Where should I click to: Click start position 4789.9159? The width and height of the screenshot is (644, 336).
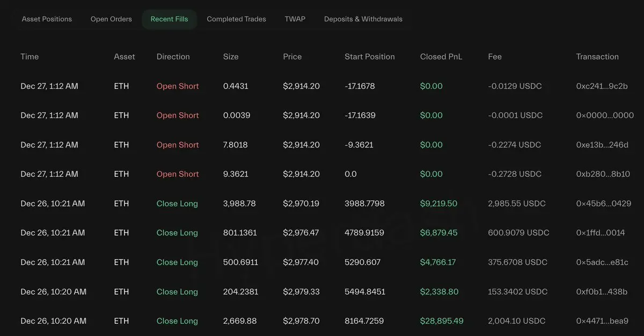coord(364,233)
